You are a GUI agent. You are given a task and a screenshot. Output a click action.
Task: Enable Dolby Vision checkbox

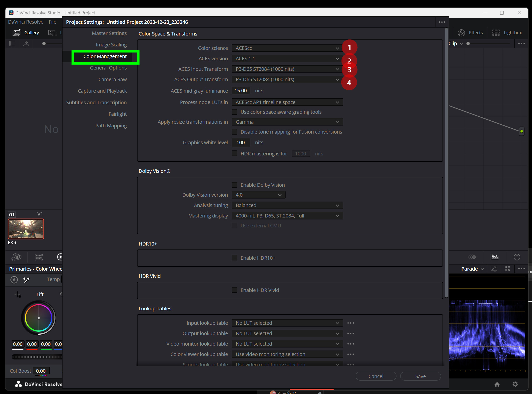(234, 185)
